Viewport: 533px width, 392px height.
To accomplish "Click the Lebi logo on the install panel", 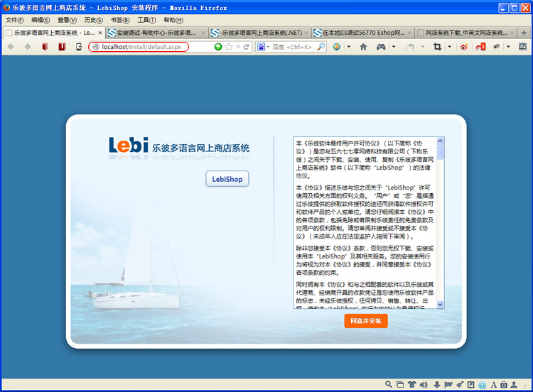I will coord(129,145).
